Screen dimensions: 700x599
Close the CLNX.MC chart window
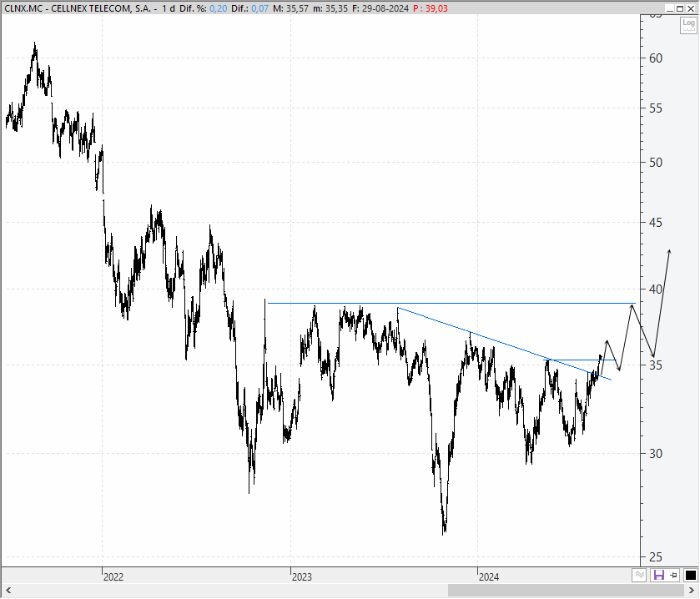(691, 8)
